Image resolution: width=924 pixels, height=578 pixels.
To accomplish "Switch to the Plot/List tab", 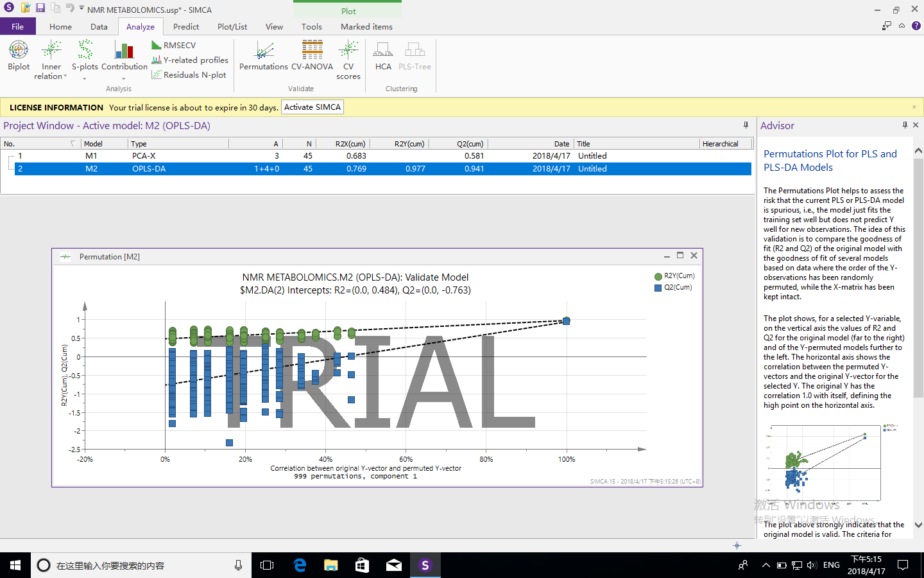I will (x=232, y=26).
